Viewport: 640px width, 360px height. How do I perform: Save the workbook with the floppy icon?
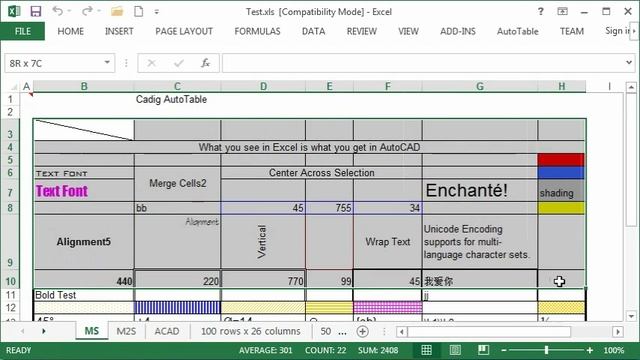tap(36, 11)
